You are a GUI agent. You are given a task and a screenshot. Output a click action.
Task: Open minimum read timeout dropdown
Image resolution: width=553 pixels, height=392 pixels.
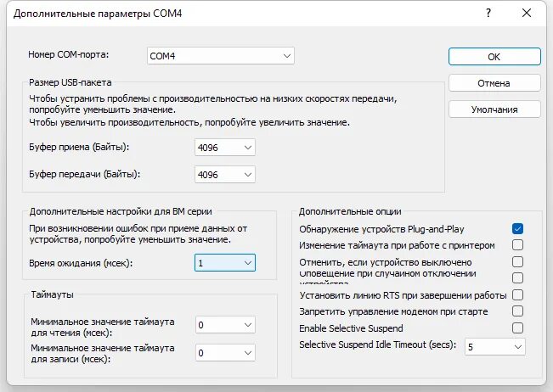click(x=225, y=325)
